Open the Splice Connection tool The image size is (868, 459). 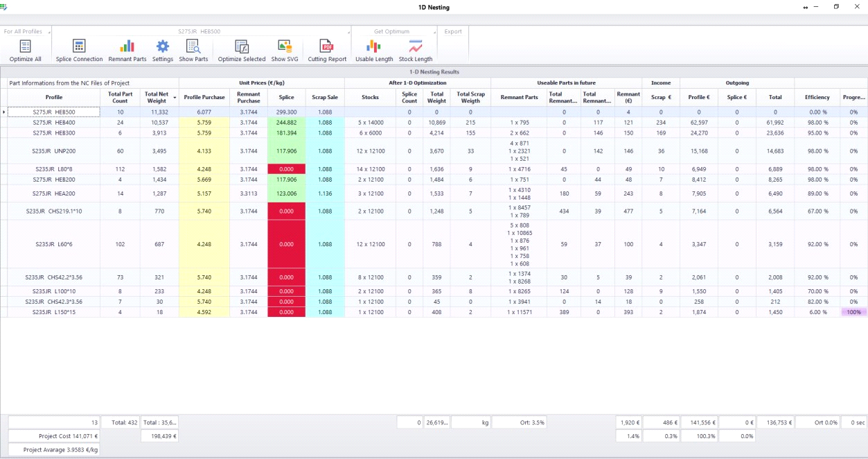pos(79,47)
